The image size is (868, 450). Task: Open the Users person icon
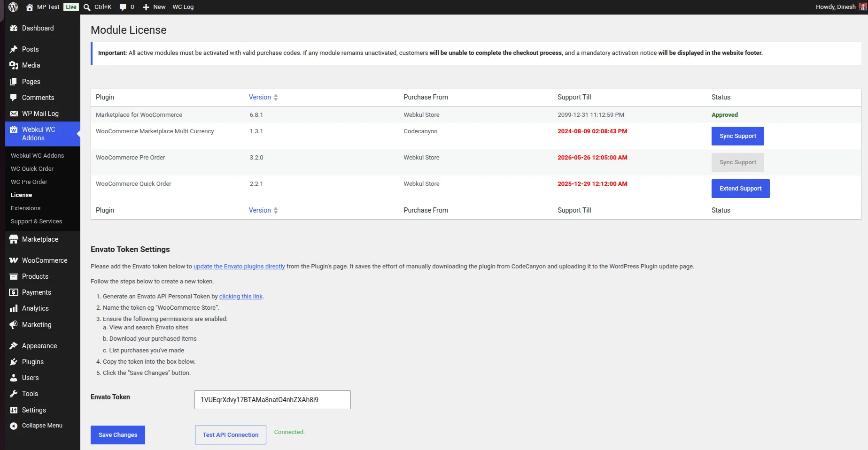[x=14, y=378]
